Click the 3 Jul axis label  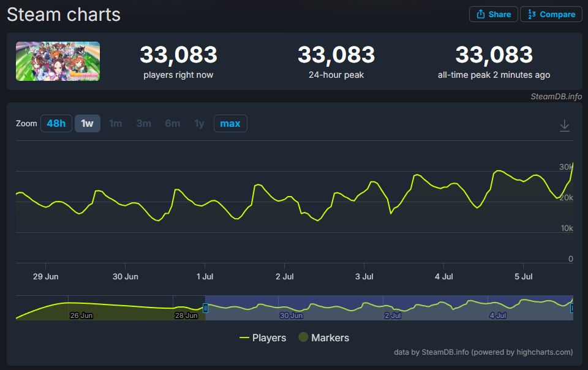pyautogui.click(x=364, y=277)
